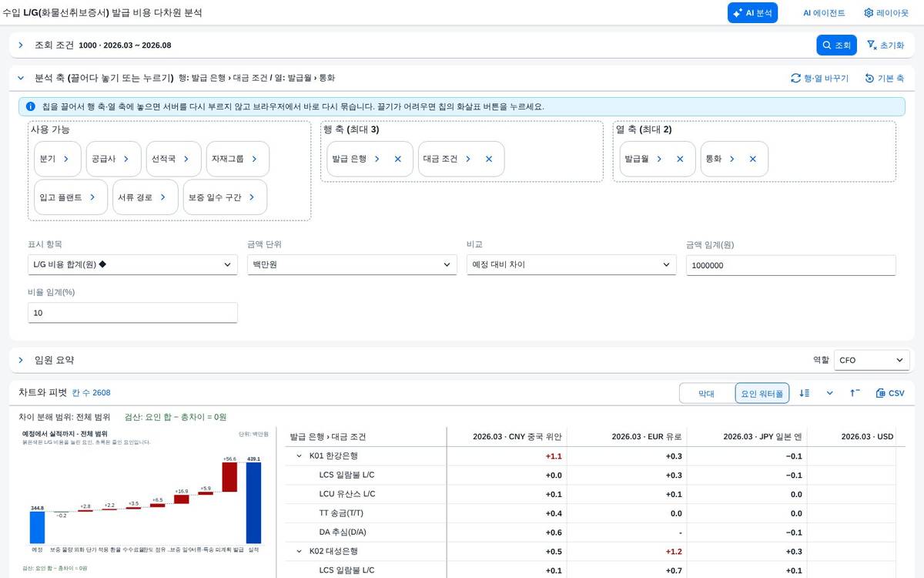Remove the 발급월 chip from column axis
The width and height of the screenshot is (924, 578).
click(x=680, y=159)
